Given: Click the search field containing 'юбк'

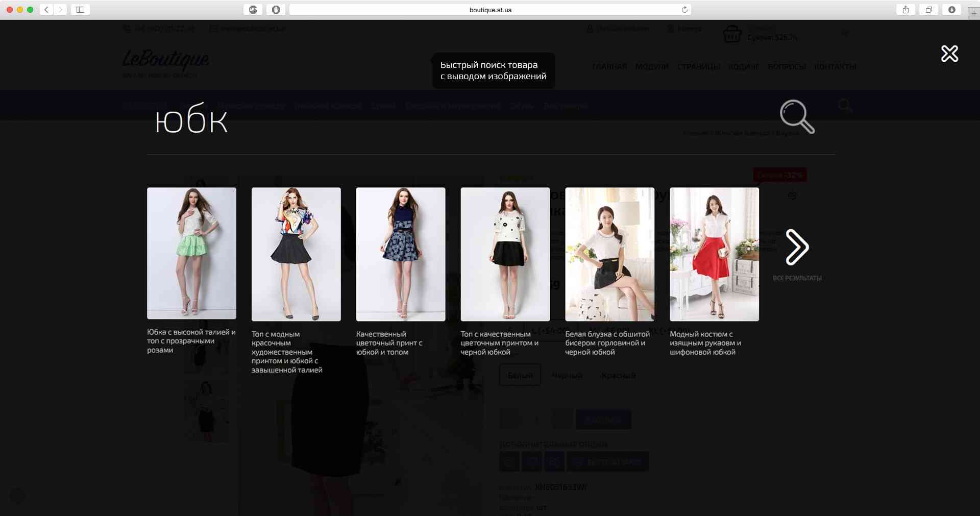Looking at the screenshot, I should tap(408, 121).
